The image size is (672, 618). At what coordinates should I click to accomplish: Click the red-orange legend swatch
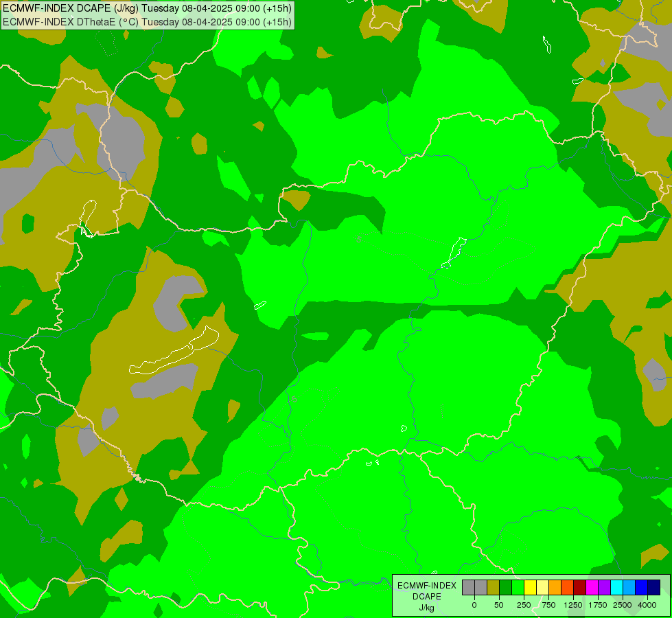pyautogui.click(x=567, y=588)
